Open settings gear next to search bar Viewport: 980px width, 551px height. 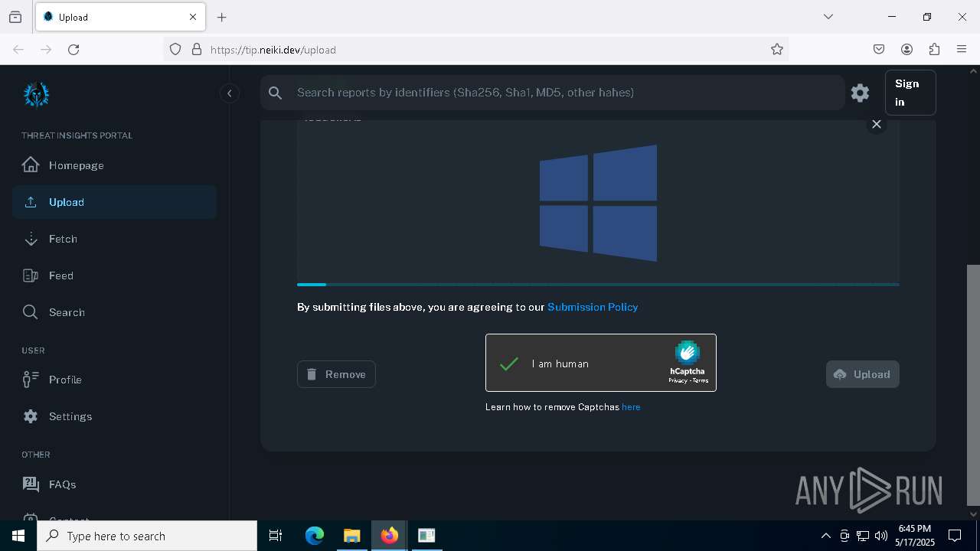click(x=860, y=93)
